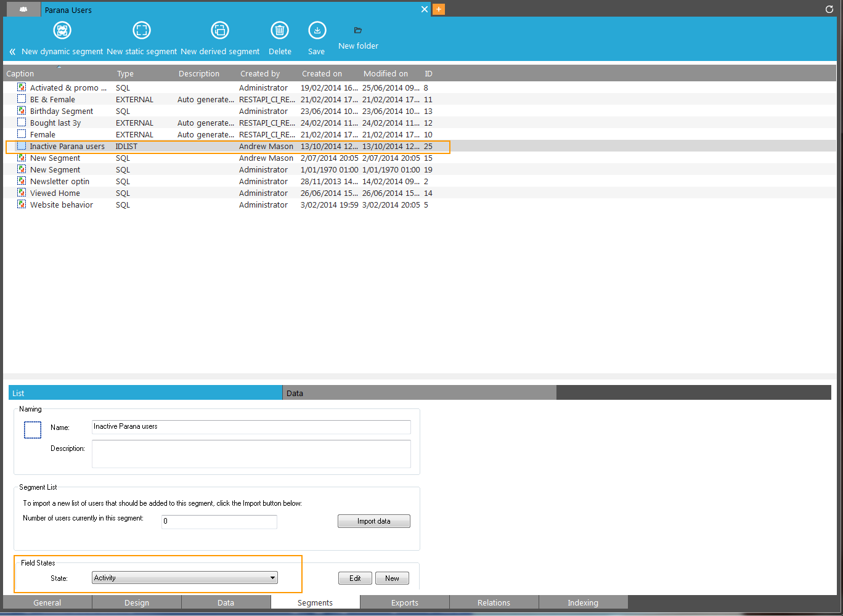This screenshot has width=843, height=616.
Task: Click the Import data button
Action: 374,521
